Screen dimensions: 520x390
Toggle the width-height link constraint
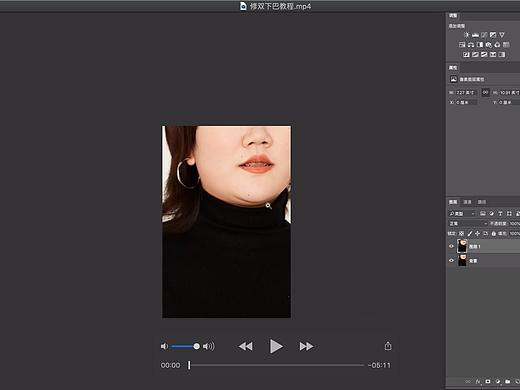[x=485, y=92]
